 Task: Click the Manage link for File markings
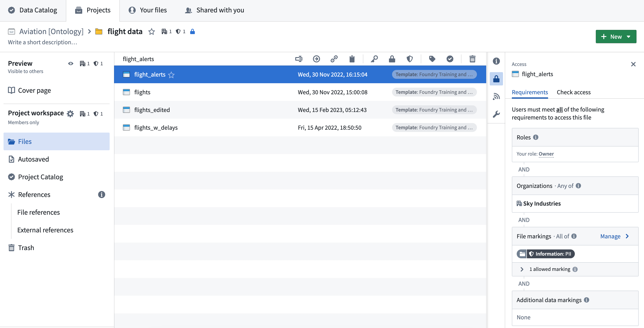[x=610, y=235]
